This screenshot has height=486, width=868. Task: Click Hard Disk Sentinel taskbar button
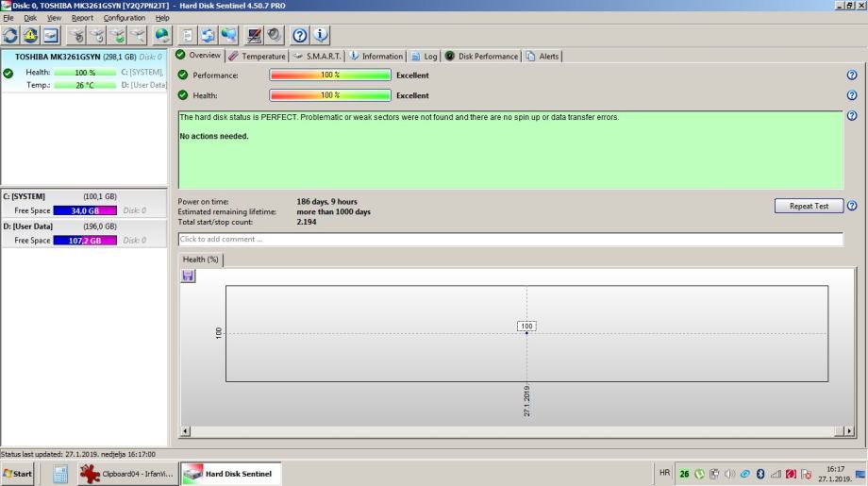pos(231,474)
